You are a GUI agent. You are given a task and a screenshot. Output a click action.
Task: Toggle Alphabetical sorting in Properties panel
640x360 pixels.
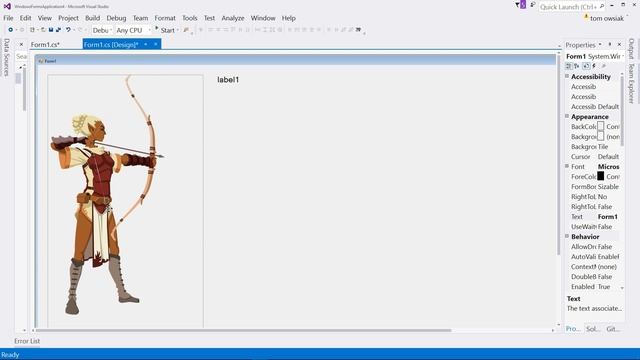click(x=577, y=66)
